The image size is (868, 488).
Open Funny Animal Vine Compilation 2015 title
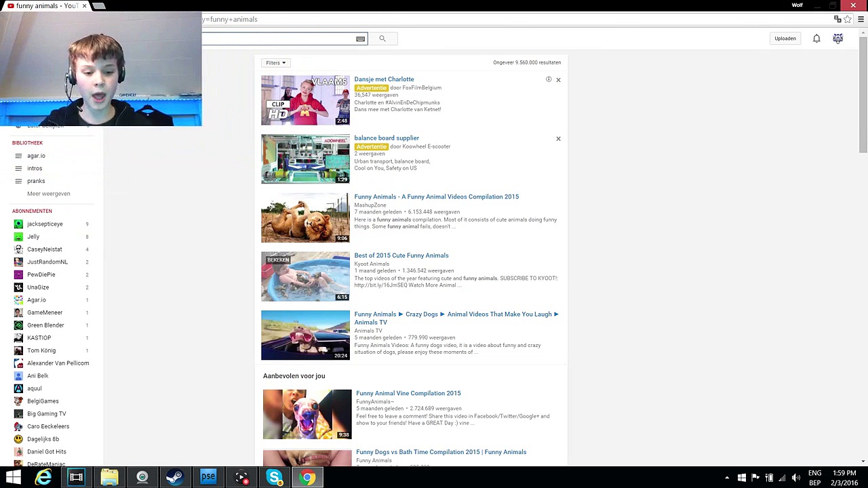tap(408, 393)
